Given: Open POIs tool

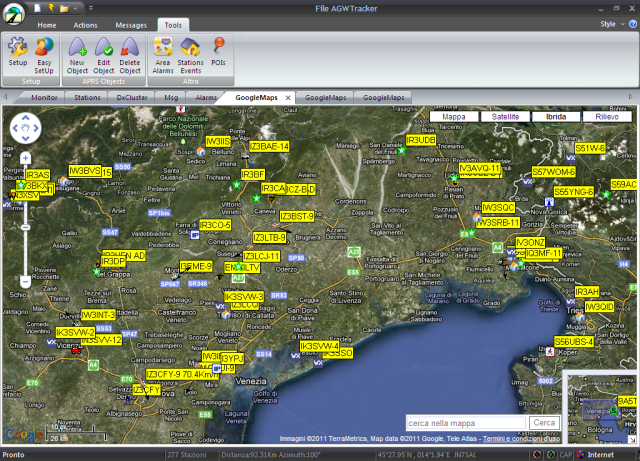Looking at the screenshot, I should (218, 52).
